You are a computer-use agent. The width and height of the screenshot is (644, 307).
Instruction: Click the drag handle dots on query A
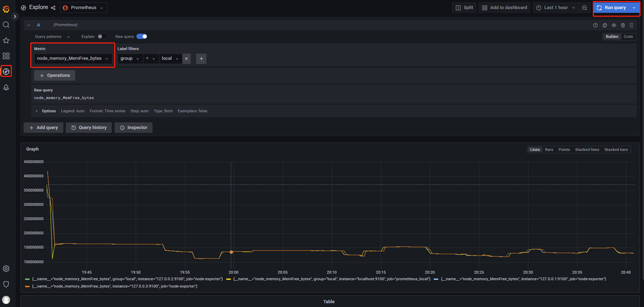coord(631,25)
